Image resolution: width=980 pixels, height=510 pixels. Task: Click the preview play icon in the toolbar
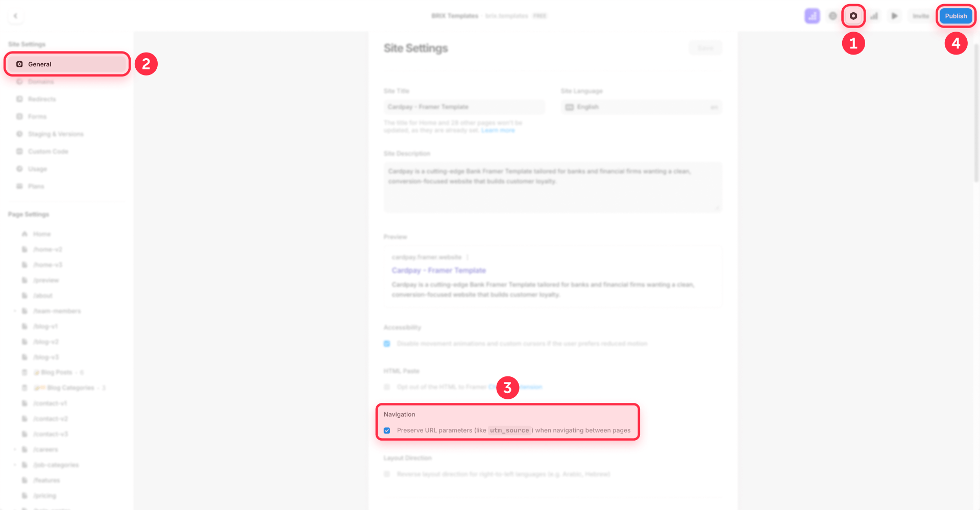pos(894,16)
